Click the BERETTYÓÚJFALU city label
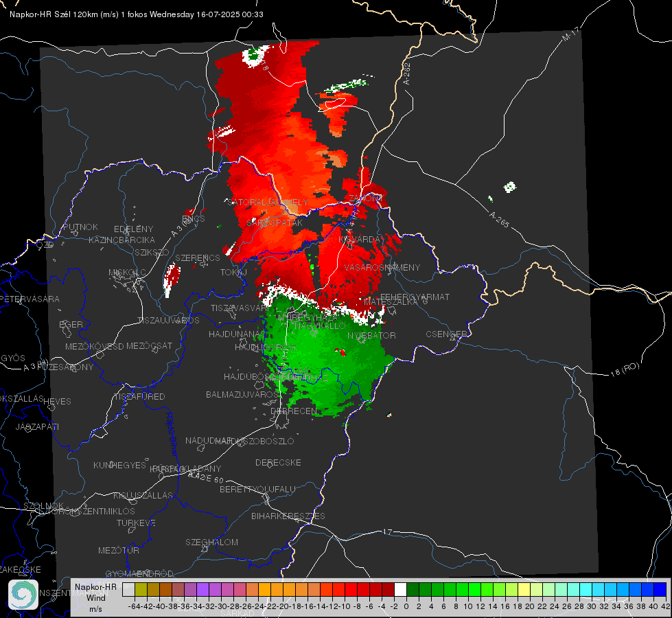 (257, 490)
